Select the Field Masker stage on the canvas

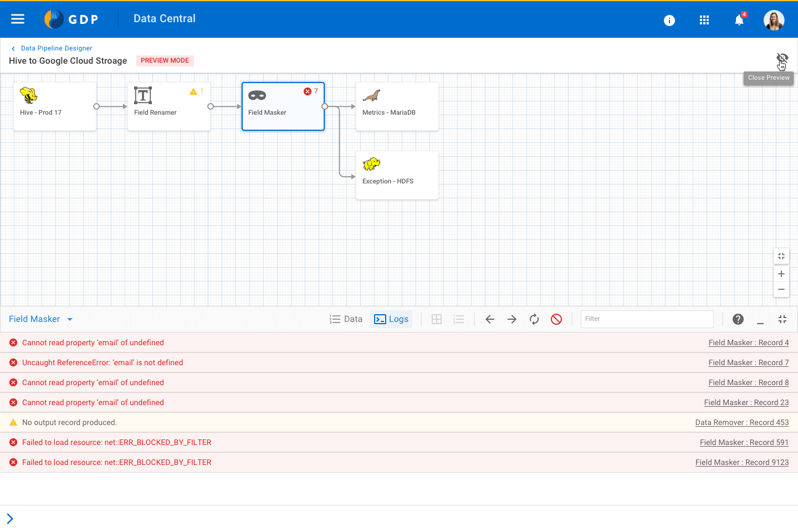click(x=283, y=106)
